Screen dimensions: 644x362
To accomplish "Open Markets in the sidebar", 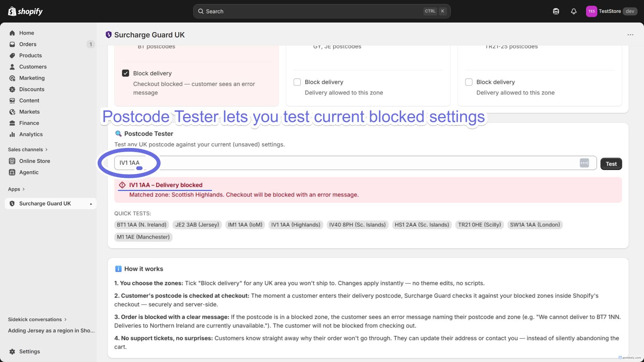I will pyautogui.click(x=29, y=112).
